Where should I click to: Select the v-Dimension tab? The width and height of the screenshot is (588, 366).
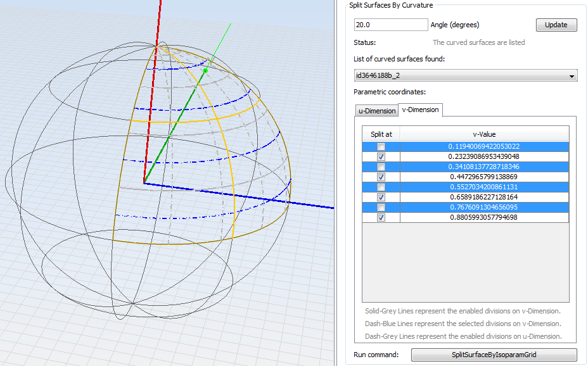421,110
